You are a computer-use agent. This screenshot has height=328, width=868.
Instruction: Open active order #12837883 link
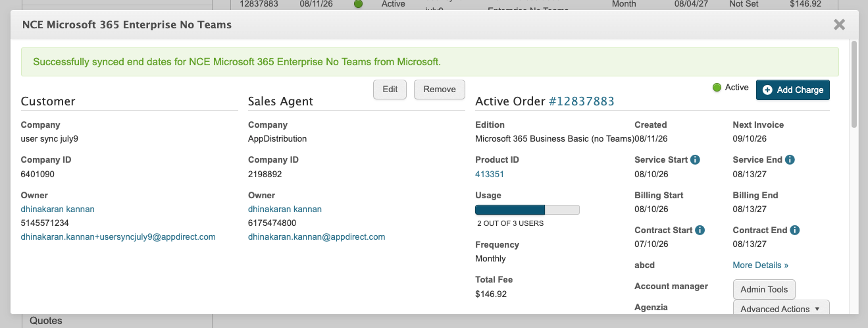[582, 101]
